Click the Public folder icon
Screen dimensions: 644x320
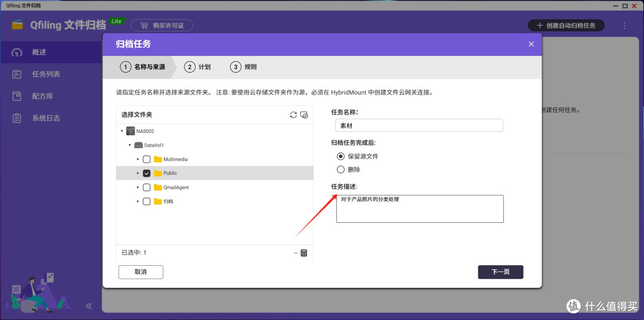coord(157,173)
